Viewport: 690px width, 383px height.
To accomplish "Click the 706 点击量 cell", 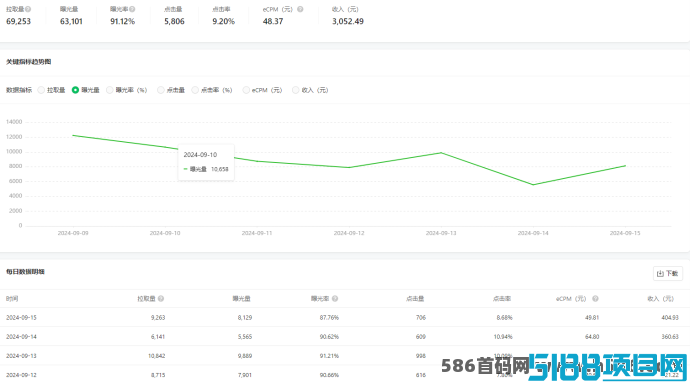I will click(x=421, y=317).
